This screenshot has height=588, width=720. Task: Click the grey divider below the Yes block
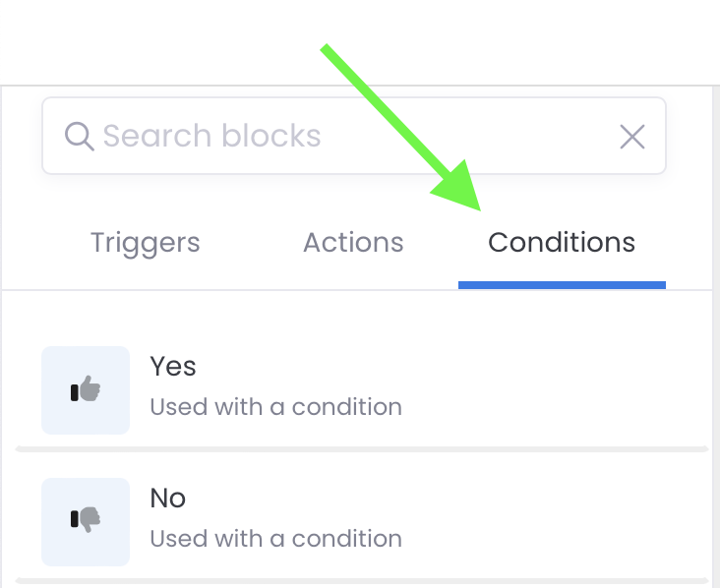362,449
